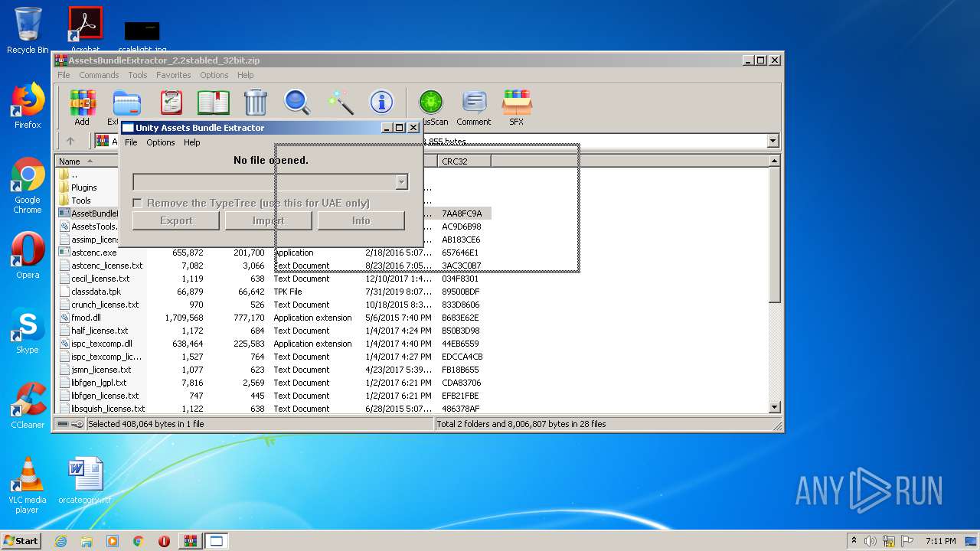Select the Acrobat desktop shortcut

[x=85, y=29]
